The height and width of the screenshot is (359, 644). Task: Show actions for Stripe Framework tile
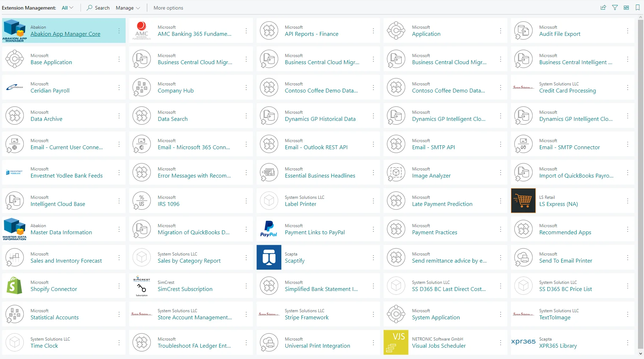click(x=373, y=314)
